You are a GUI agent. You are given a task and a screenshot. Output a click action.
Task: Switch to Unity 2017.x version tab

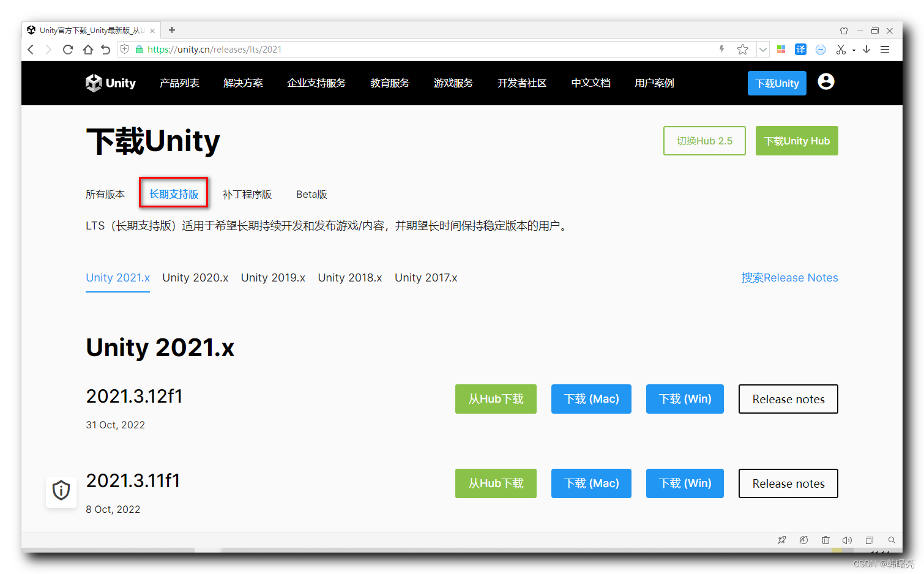coord(426,278)
